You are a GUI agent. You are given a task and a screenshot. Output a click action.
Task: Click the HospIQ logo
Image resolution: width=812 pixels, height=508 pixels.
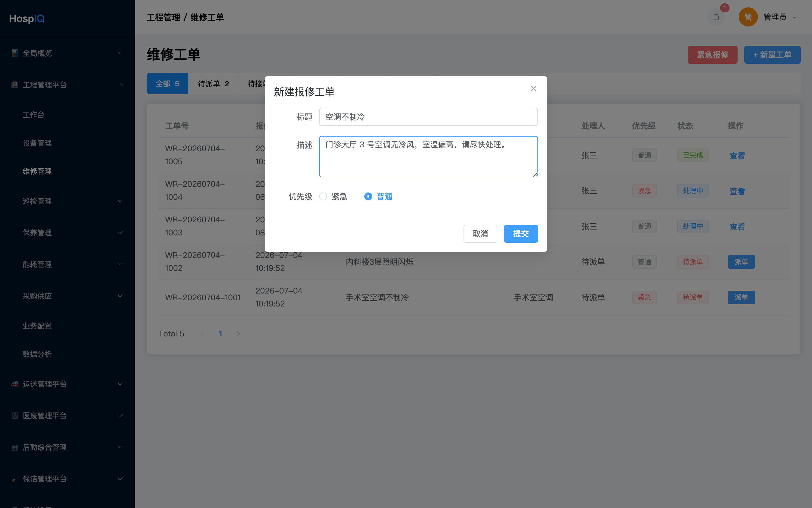tap(27, 18)
